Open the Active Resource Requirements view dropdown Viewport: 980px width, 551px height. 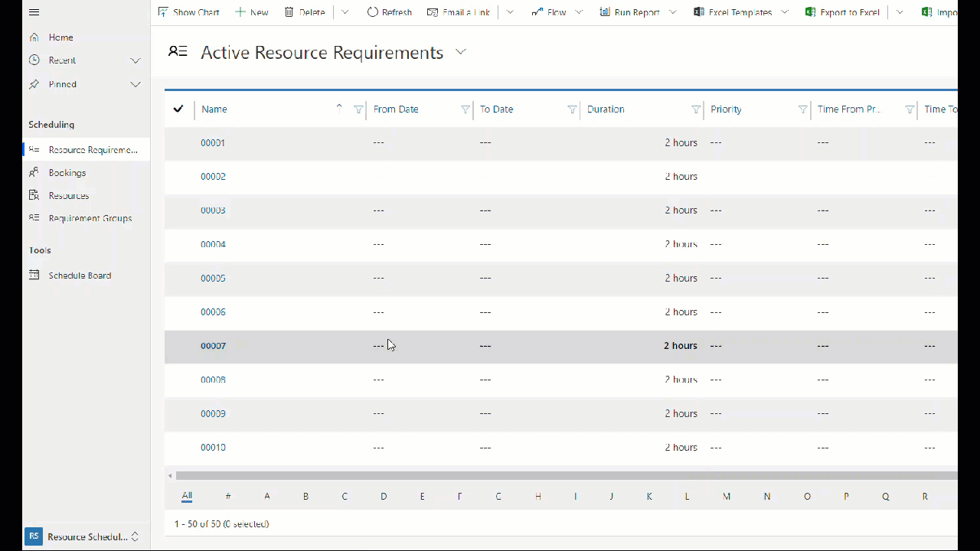point(460,52)
